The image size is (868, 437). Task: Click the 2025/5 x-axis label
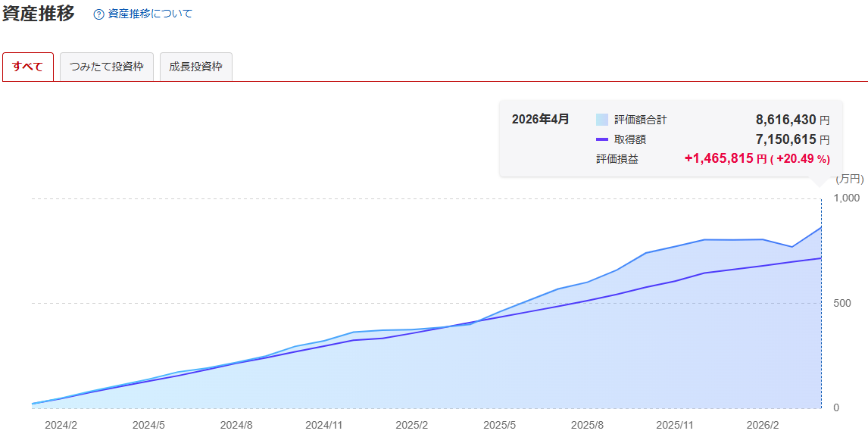click(499, 425)
